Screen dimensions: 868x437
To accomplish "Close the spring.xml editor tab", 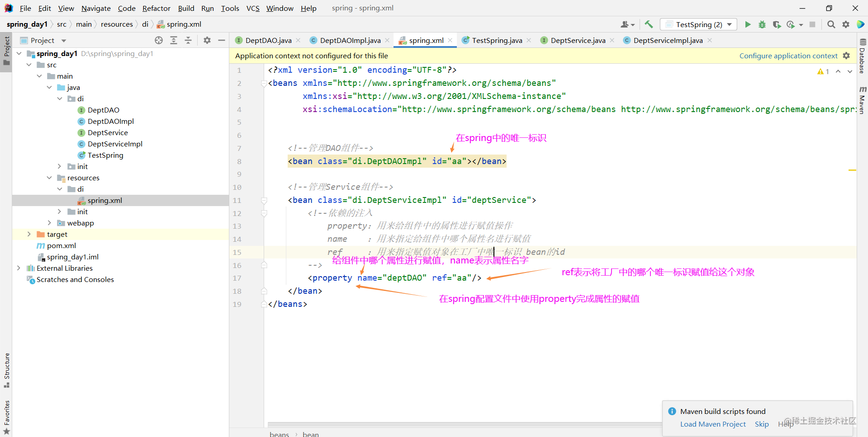I will pos(450,40).
